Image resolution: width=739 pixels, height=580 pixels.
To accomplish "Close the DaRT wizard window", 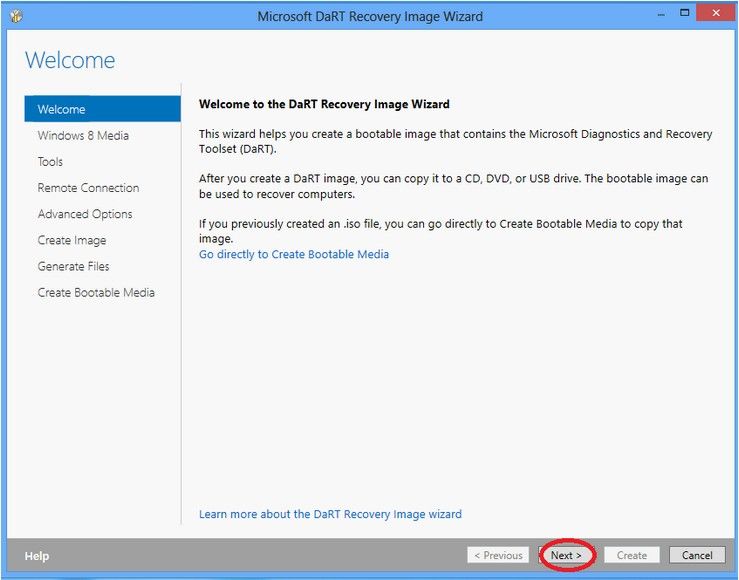I will [716, 13].
